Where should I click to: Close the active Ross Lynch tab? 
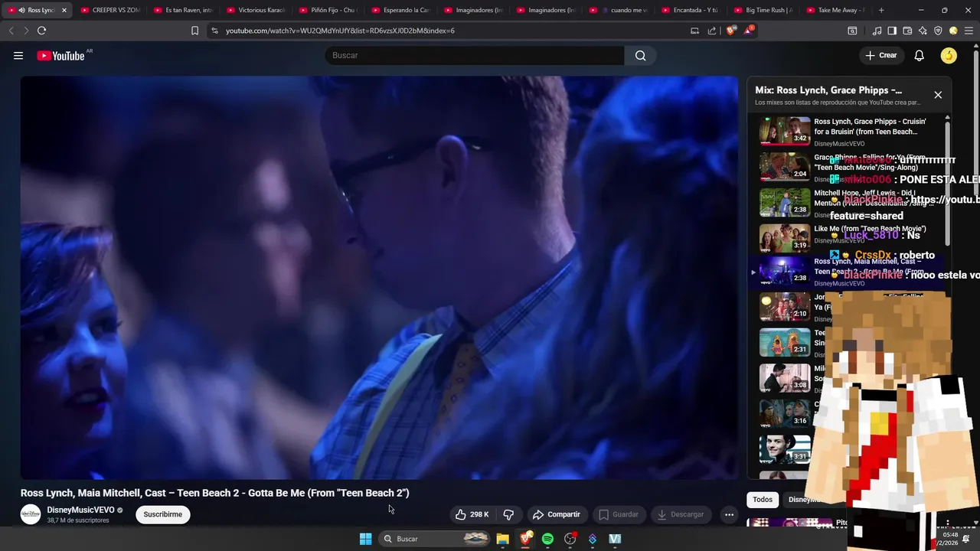click(x=64, y=10)
